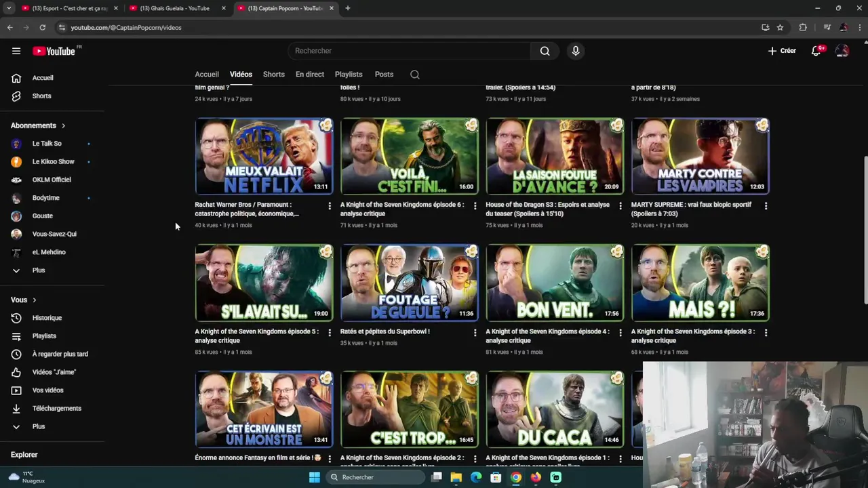Launch Firefox from the taskbar
This screenshot has height=488, width=868.
pos(536,477)
